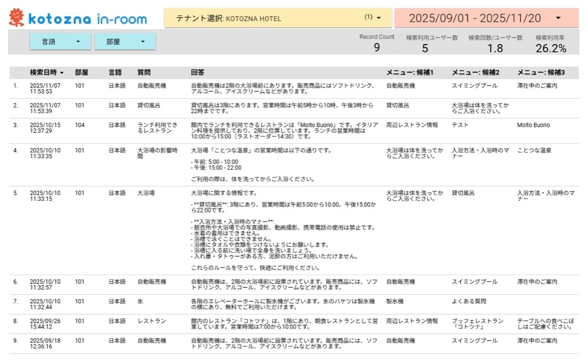Click the Record Count value 9
588x364 pixels.
coord(377,48)
